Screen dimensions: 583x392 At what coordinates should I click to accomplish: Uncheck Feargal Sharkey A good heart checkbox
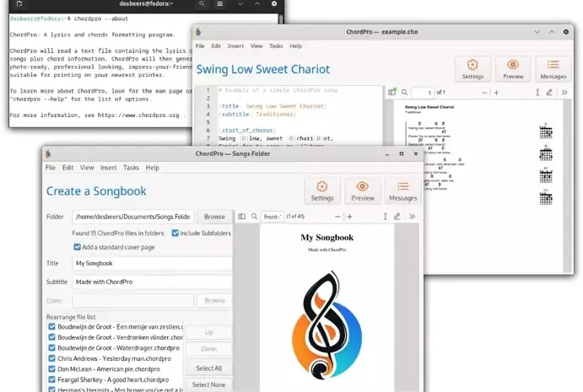pyautogui.click(x=51, y=379)
